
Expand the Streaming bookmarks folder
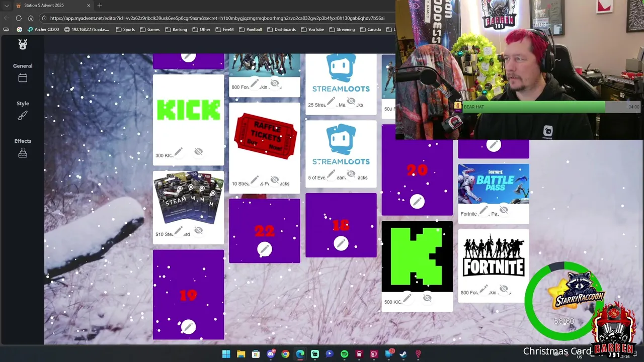click(342, 30)
